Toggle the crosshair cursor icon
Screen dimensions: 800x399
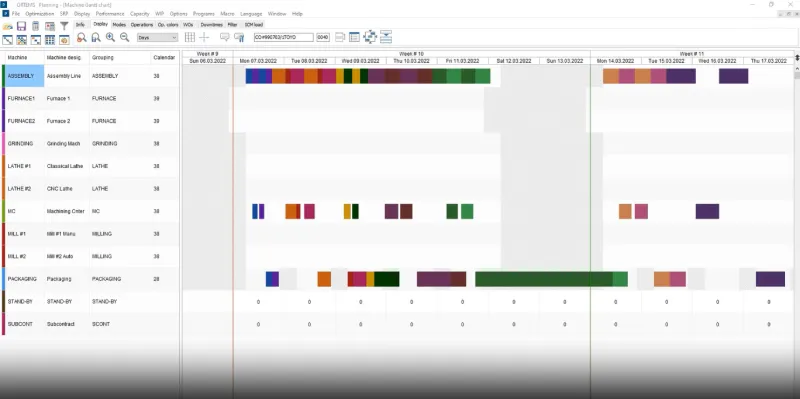pos(204,37)
